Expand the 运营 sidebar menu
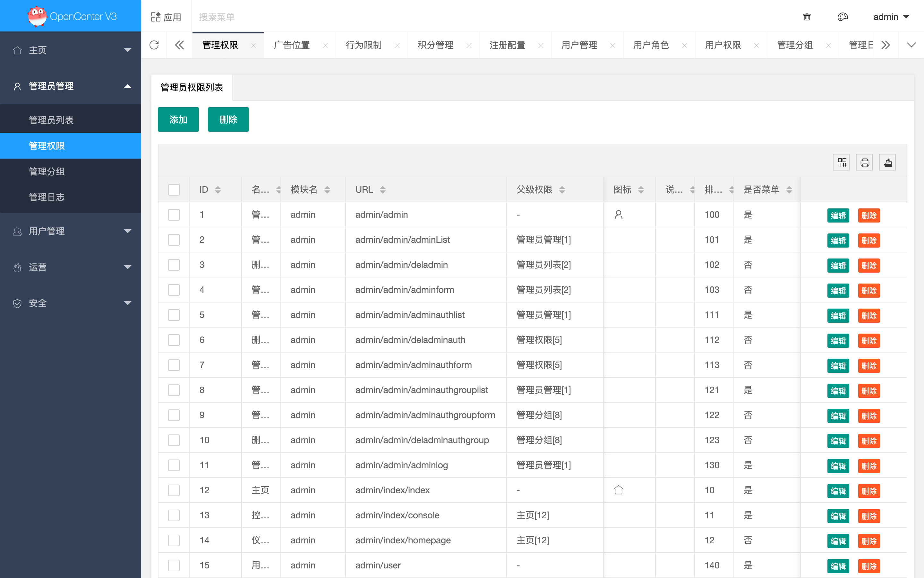Screen dimensions: 924x578 71,267
